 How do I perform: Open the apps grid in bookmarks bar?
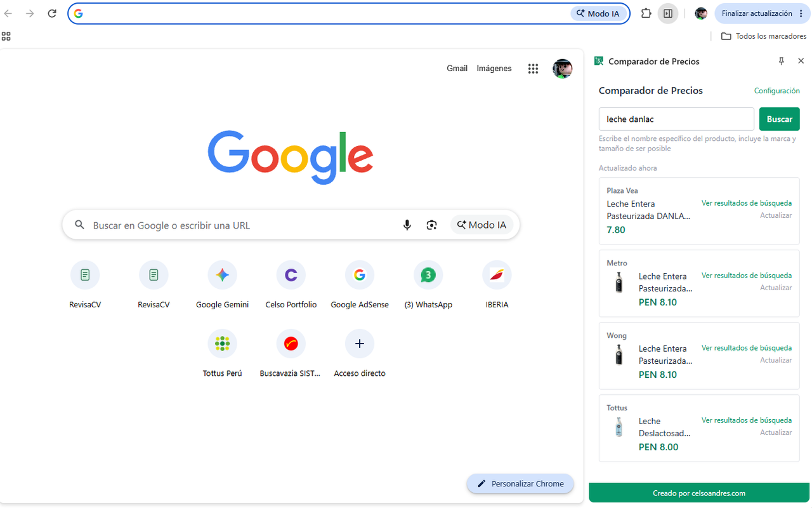click(x=6, y=36)
